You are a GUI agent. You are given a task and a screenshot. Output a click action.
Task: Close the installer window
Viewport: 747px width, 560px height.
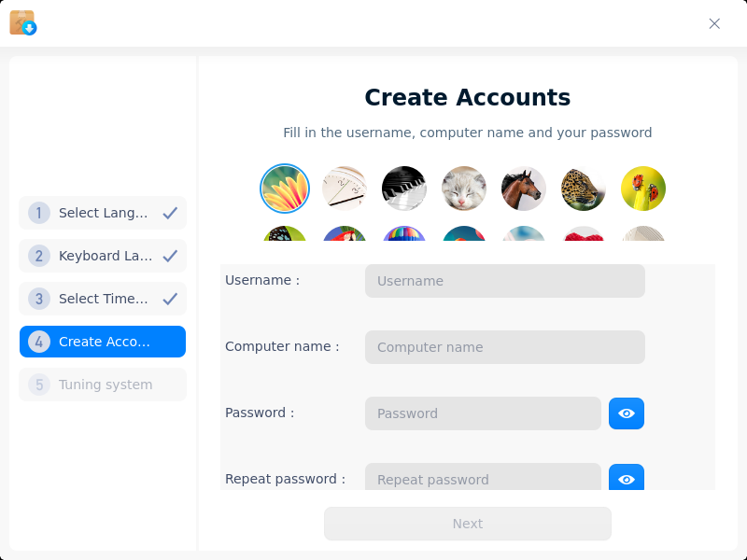[x=714, y=24]
